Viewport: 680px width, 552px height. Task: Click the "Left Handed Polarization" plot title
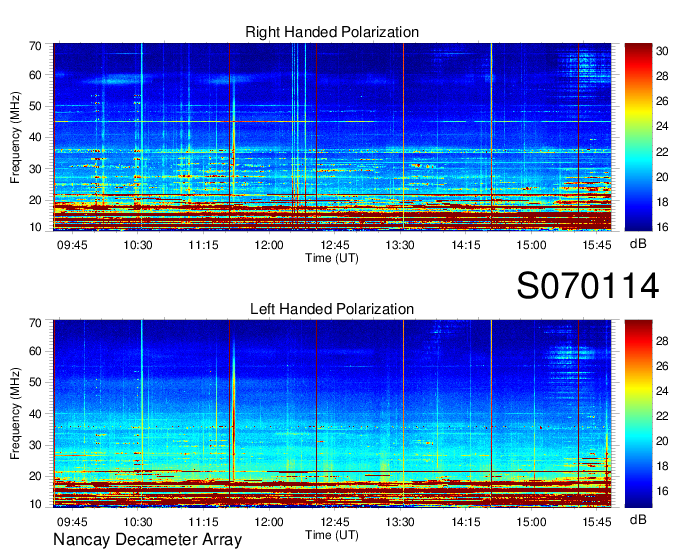(x=332, y=309)
